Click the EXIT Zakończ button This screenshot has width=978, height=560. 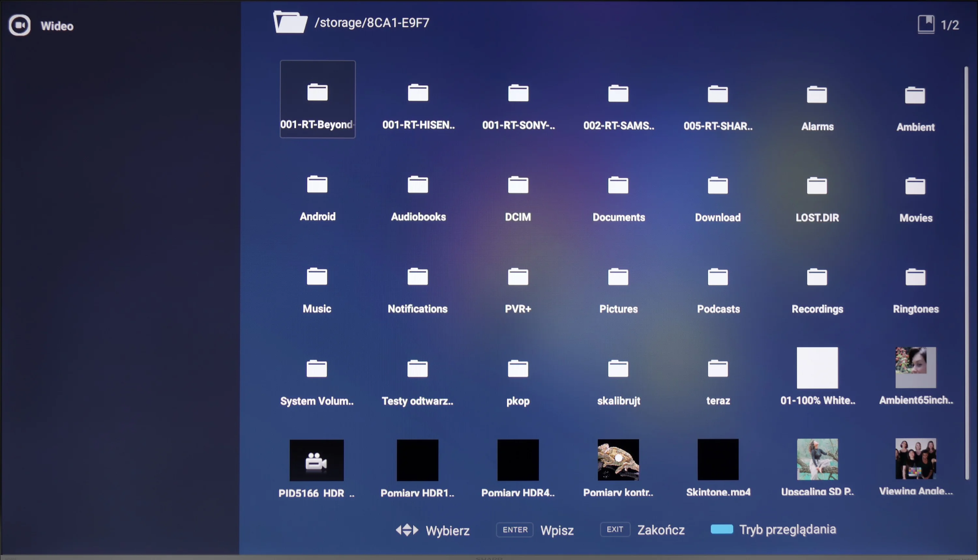click(642, 530)
